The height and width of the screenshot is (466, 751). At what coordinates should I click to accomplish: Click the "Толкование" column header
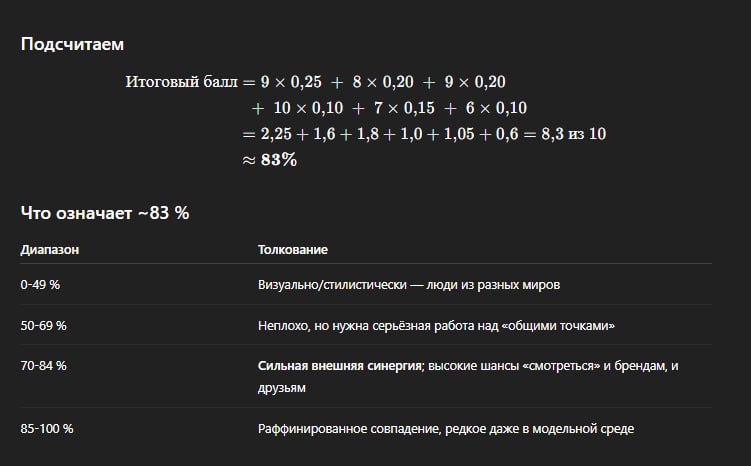click(x=293, y=250)
